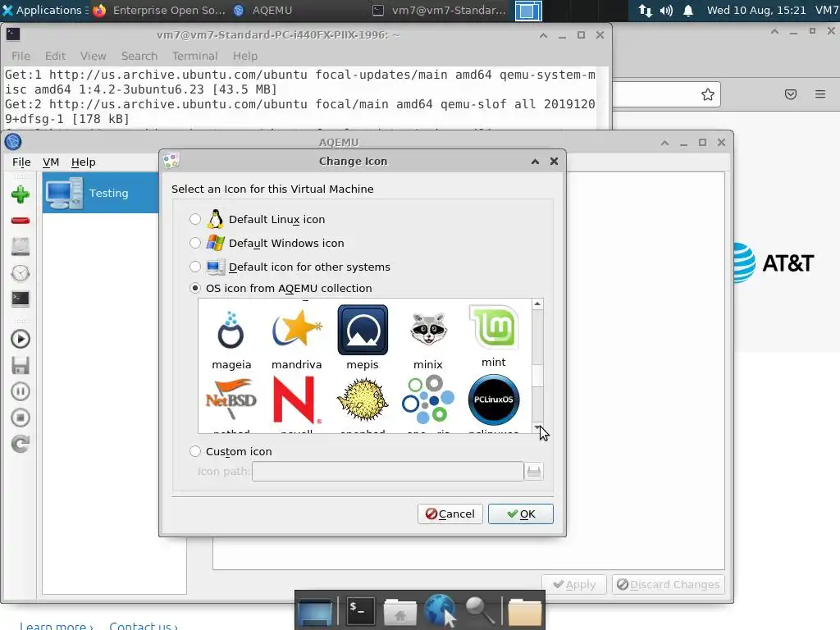Reset the VM with the circular arrow icon
This screenshot has height=630, width=840.
tap(21, 444)
